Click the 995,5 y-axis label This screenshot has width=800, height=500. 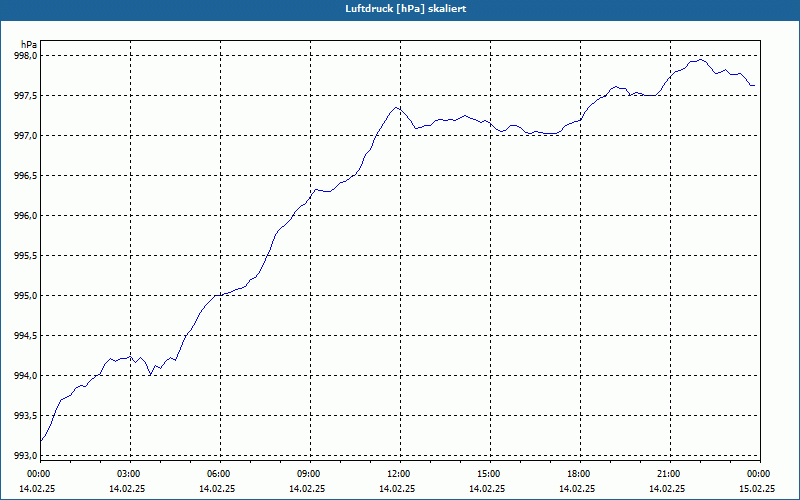[25, 256]
